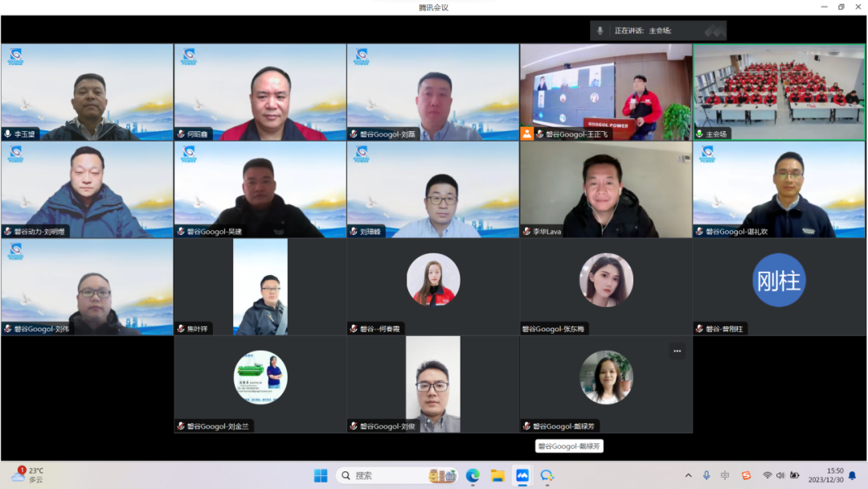Open Microsoft Edge from the taskbar
The height and width of the screenshot is (489, 868).
[473, 475]
